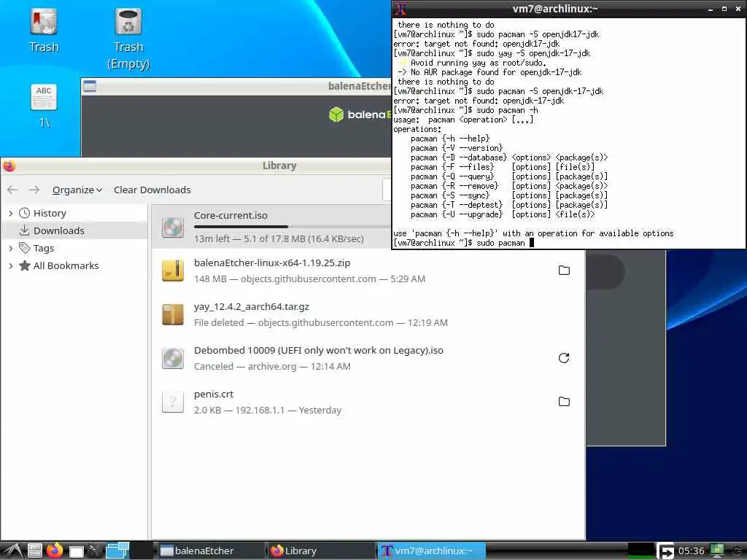Click the Core-current.iso download progress bar
Image resolution: width=747 pixels, height=560 pixels.
[x=292, y=227]
